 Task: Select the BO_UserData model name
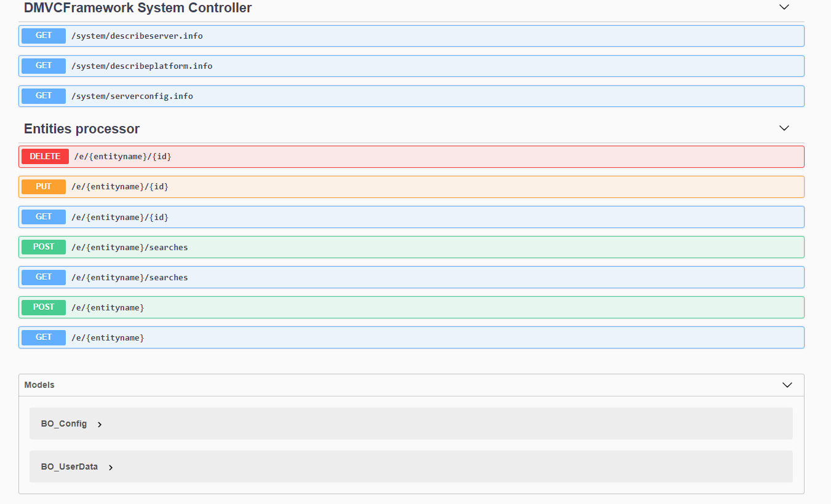(70, 467)
